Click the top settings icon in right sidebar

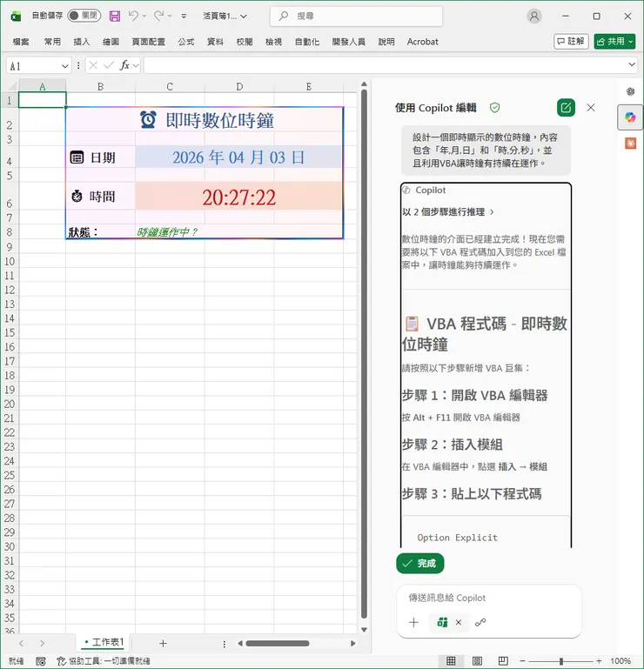pos(630,91)
